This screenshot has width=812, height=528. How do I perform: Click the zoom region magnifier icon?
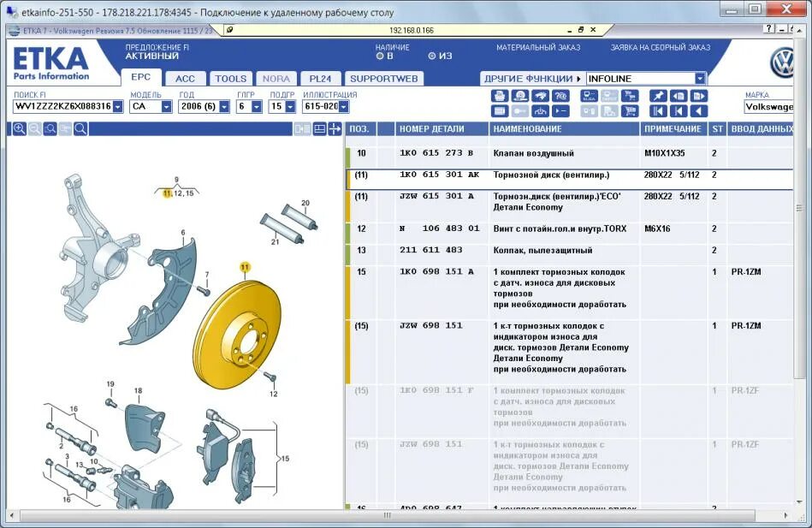pos(50,129)
